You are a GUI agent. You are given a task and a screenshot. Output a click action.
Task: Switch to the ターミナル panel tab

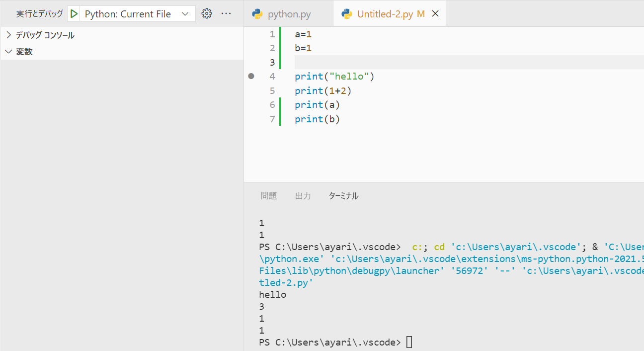click(343, 196)
